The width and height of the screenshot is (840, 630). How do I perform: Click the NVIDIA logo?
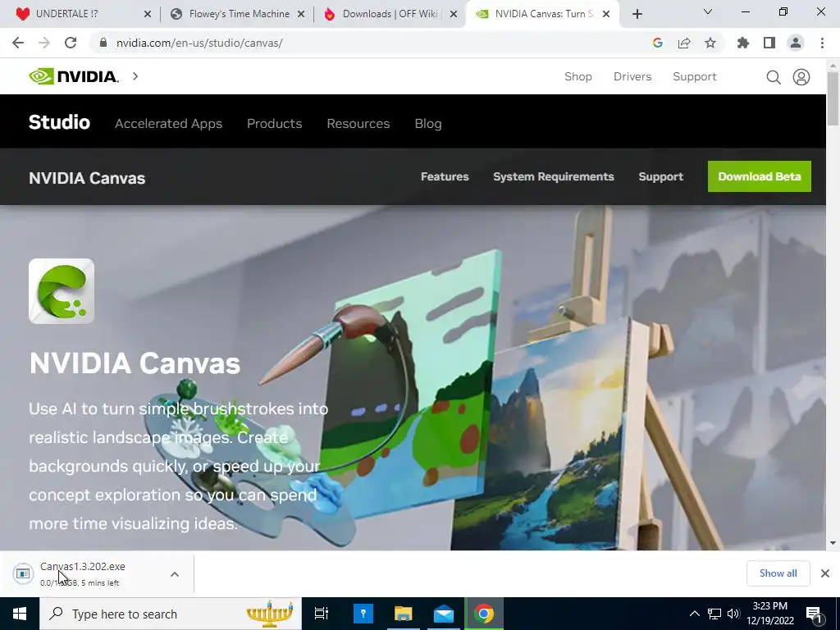(73, 76)
